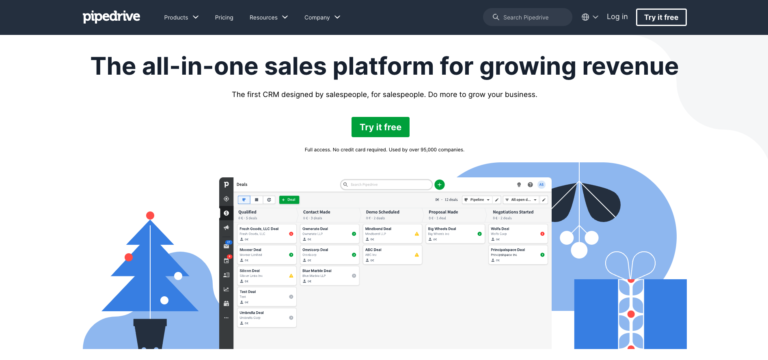The width and height of the screenshot is (768, 360).
Task: Click the Pipedrive logo in header
Action: pyautogui.click(x=111, y=17)
